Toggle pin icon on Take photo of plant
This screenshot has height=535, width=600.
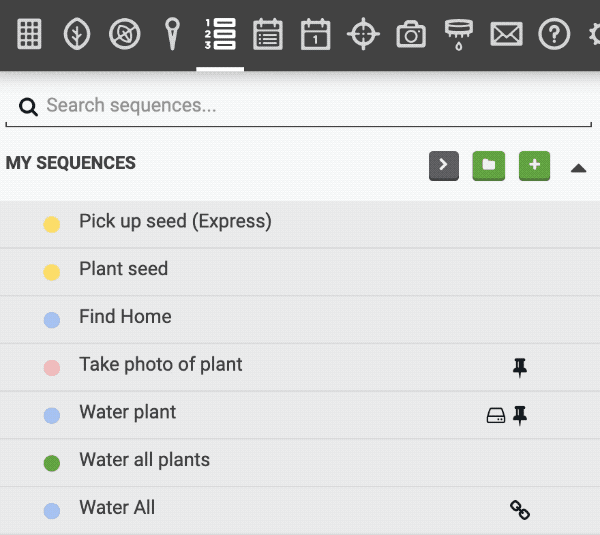click(520, 367)
